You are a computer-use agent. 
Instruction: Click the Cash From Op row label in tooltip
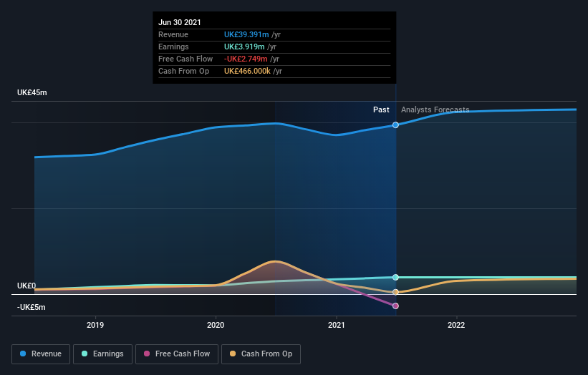[184, 71]
